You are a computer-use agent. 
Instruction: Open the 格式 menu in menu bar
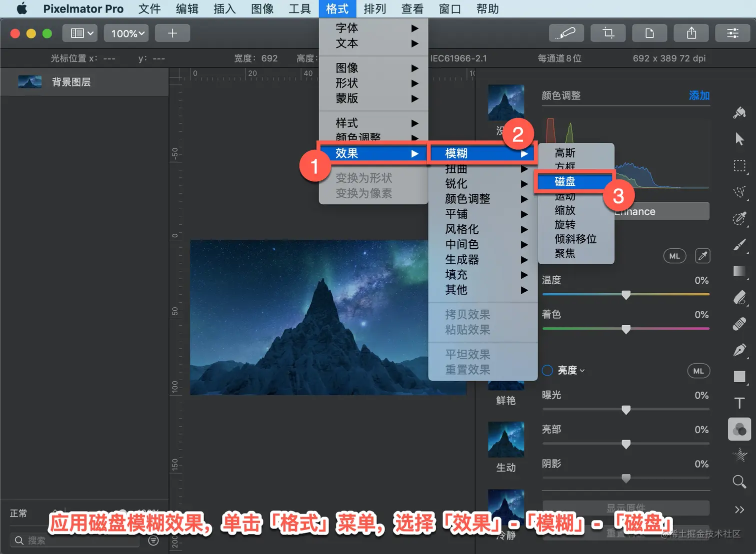(x=337, y=9)
